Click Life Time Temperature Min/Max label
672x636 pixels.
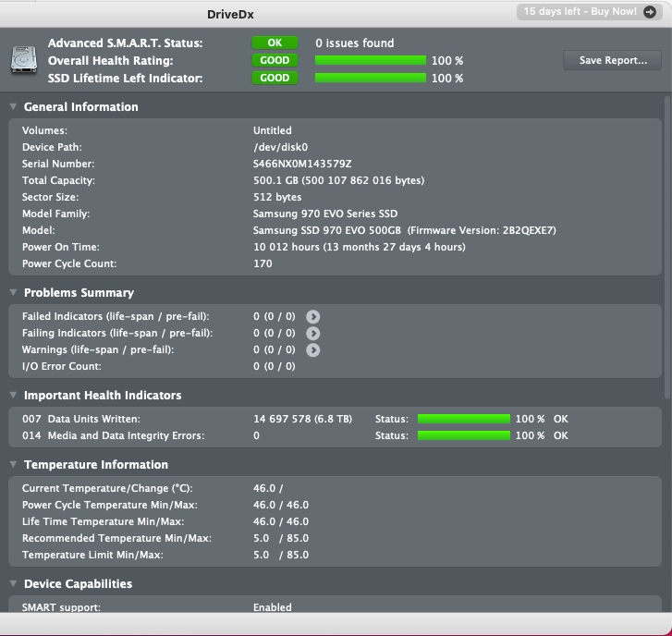click(x=103, y=521)
